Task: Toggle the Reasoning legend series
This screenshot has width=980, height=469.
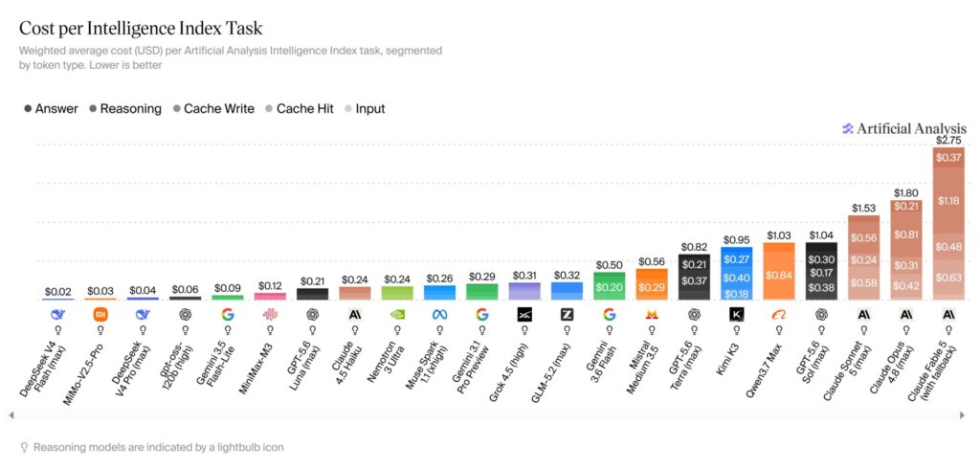Action: pos(125,109)
